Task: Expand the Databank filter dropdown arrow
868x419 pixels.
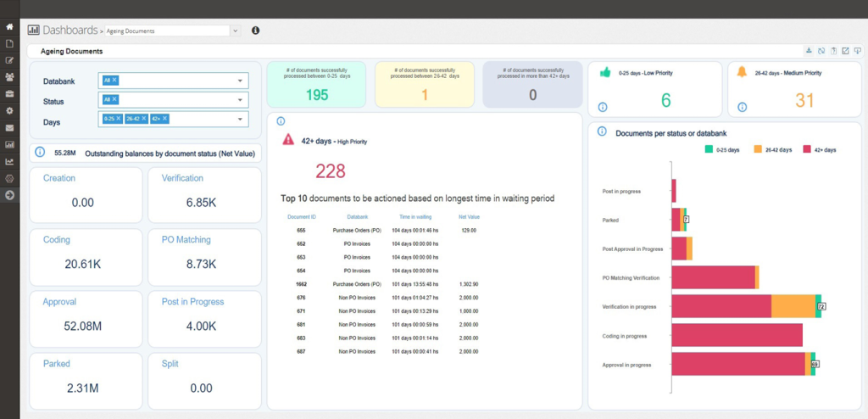Action: tap(240, 81)
